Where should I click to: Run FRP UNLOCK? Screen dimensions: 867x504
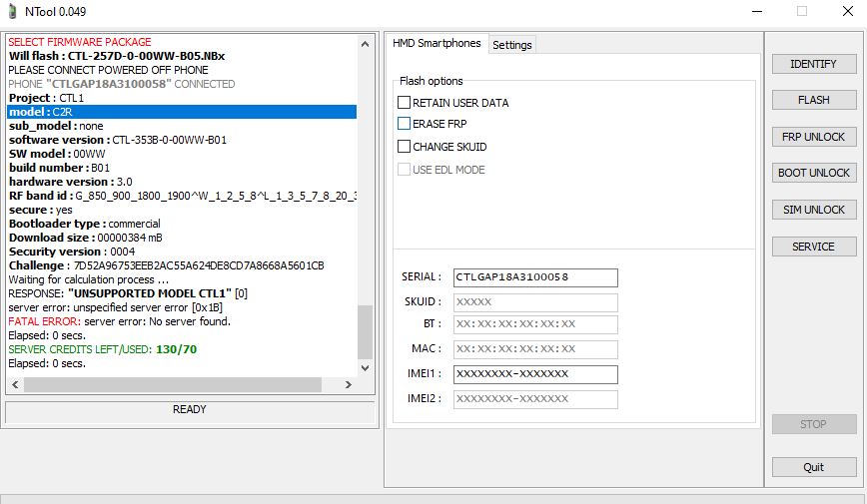tap(814, 137)
